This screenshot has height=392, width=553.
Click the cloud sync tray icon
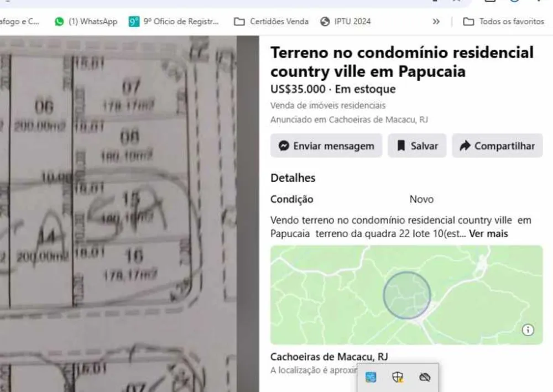[x=425, y=377]
